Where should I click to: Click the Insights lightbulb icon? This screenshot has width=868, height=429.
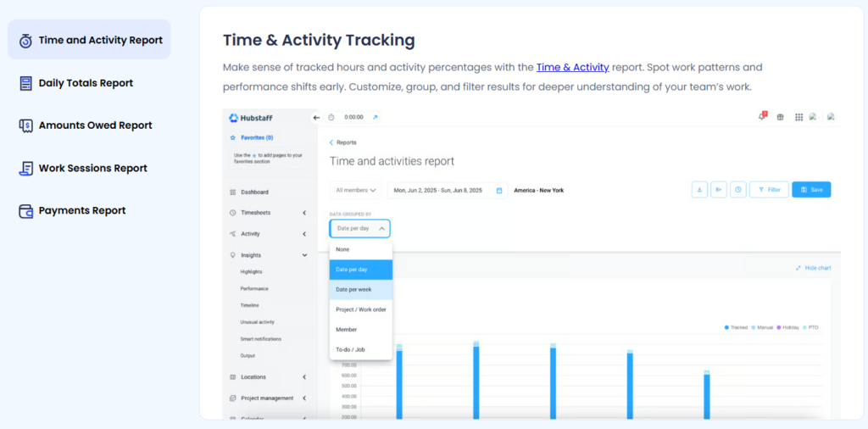(232, 255)
